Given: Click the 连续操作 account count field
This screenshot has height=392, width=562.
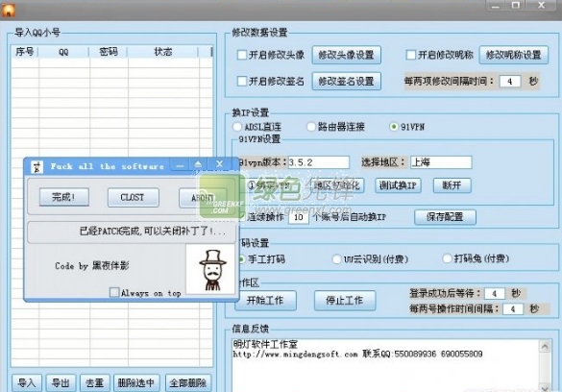Looking at the screenshot, I should tap(299, 217).
